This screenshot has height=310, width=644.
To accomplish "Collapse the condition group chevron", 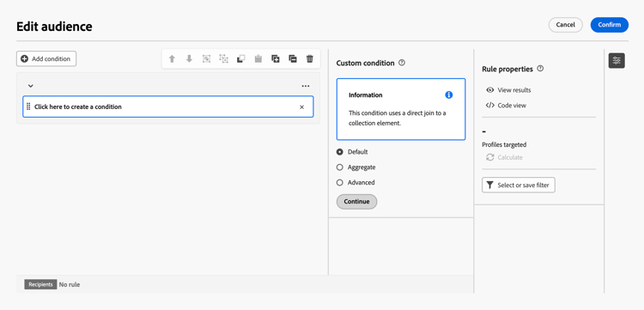I will coord(30,86).
